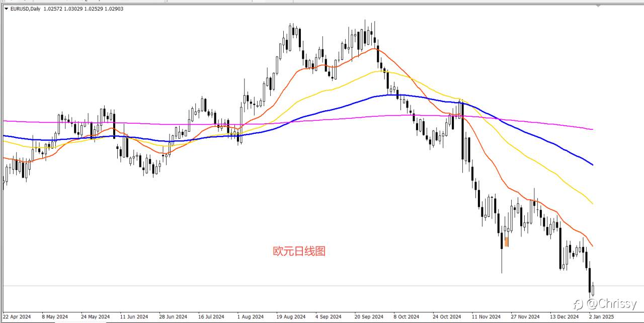Click the 4 Sep 2024 date label
The image size is (644, 323).
[x=329, y=317]
